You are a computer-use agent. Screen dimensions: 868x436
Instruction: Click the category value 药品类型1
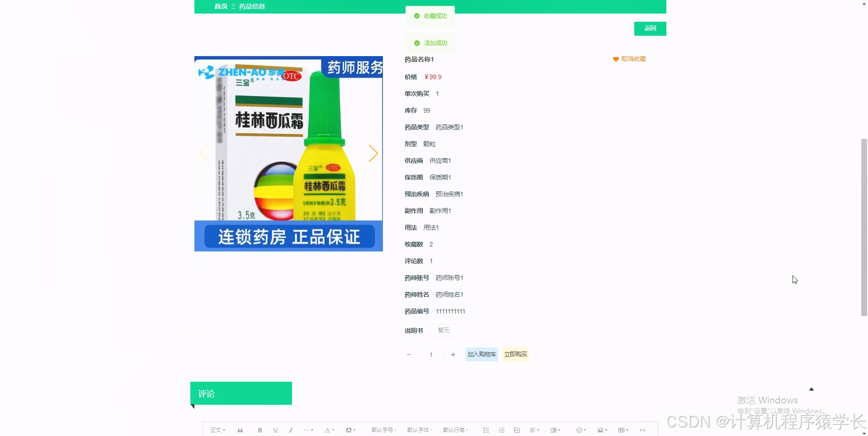pos(449,127)
